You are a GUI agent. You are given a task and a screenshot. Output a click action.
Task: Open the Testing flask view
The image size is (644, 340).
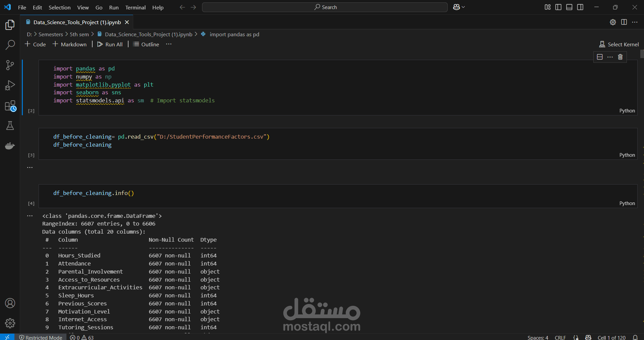pos(10,126)
